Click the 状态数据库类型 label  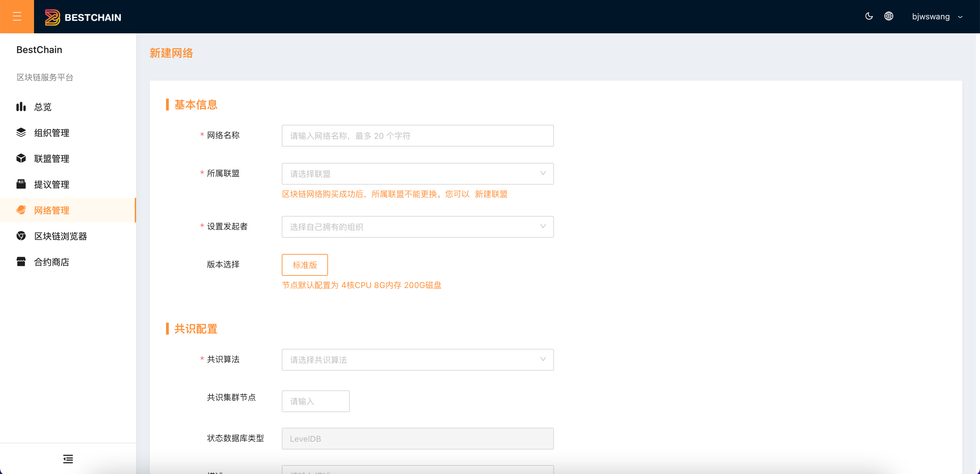(235, 438)
